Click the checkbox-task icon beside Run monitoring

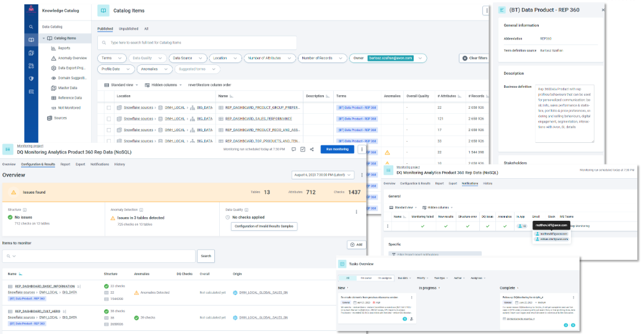[x=303, y=149]
